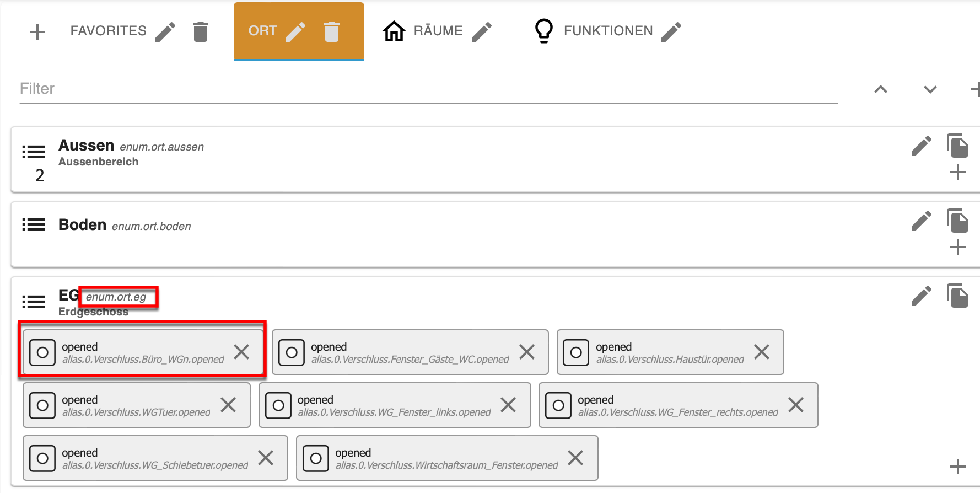Screen dimensions: 980x493
Task: Add a member to Boden with plus
Action: (x=958, y=247)
